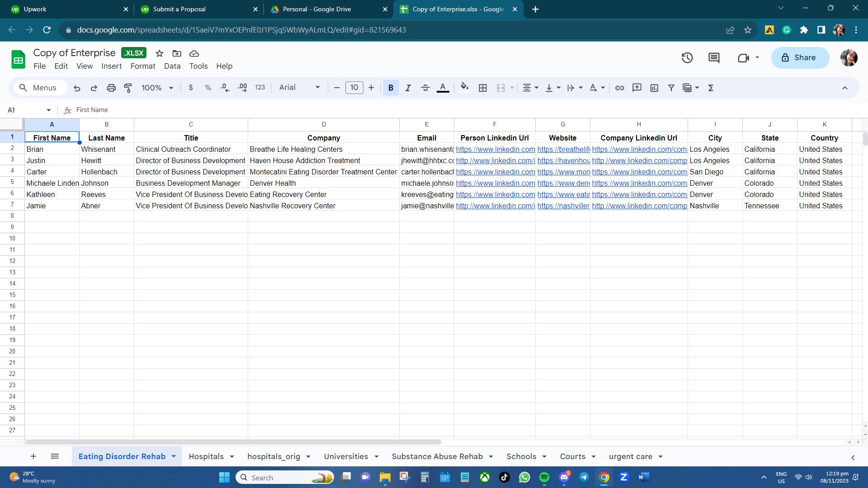Click the insert chart icon
The width and height of the screenshot is (868, 488).
[654, 88]
